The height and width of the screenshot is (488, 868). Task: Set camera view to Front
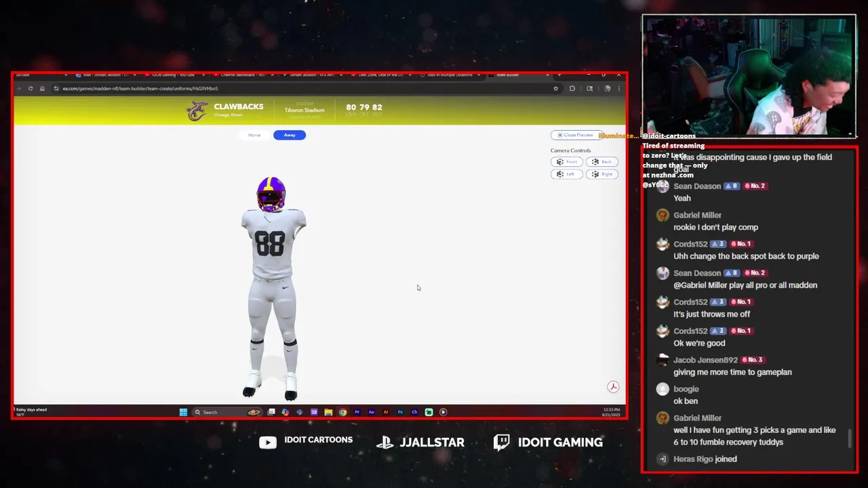click(567, 162)
